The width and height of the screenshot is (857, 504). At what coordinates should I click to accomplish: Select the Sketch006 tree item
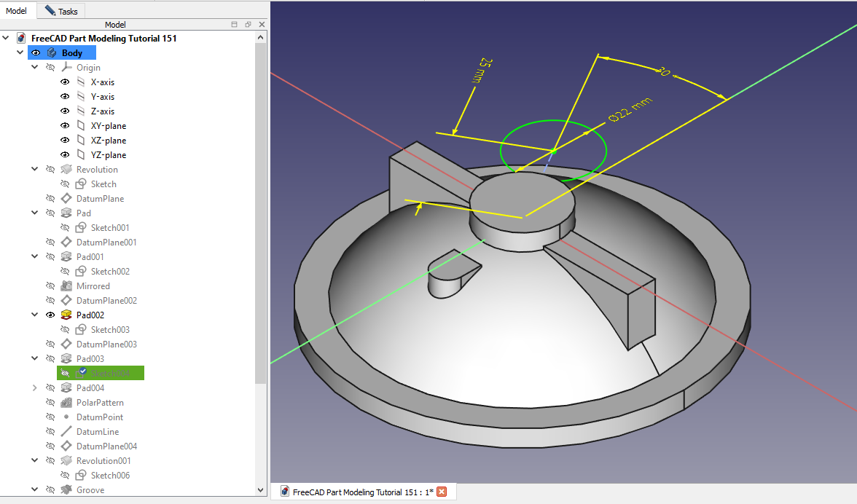(110, 476)
